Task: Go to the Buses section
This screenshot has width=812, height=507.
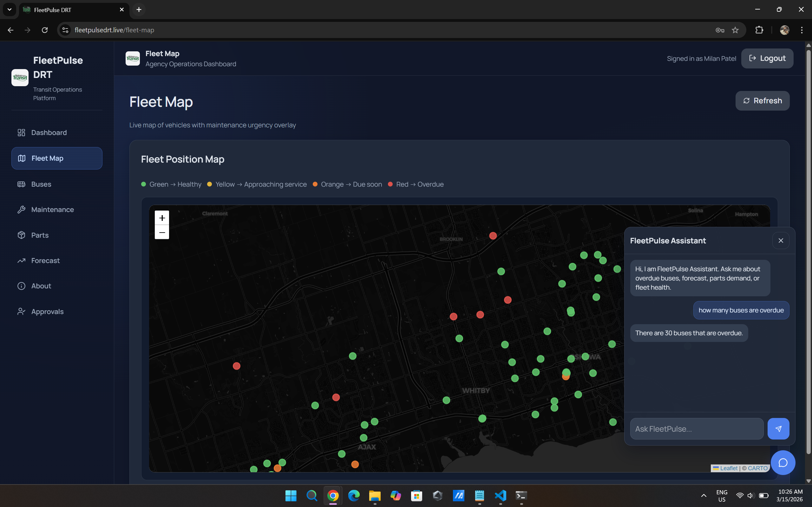Action: 41,184
